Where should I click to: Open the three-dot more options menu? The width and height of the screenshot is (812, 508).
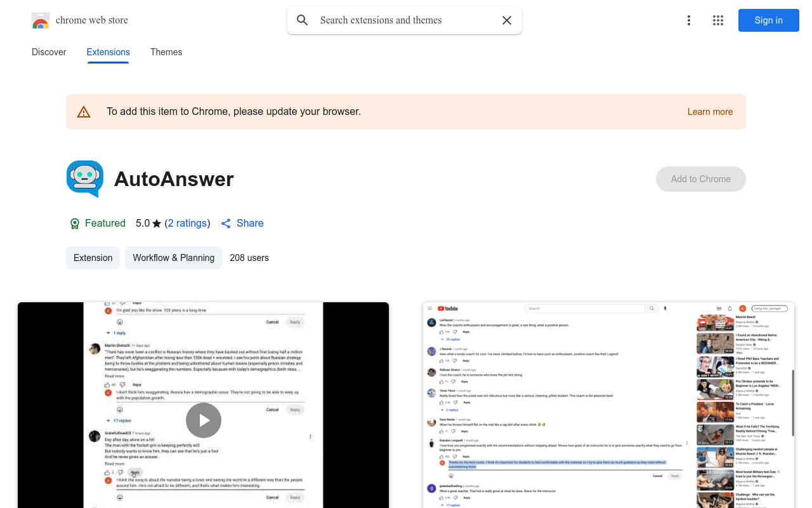click(689, 20)
